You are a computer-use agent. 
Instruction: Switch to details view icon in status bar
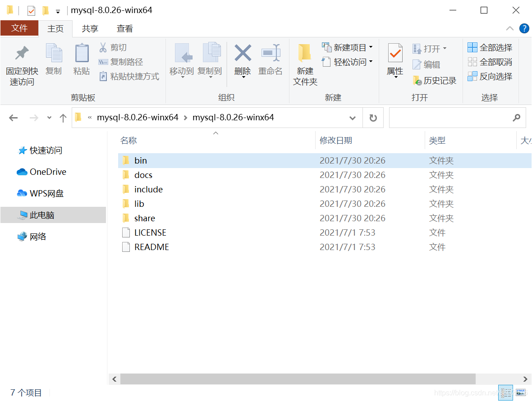(505, 393)
